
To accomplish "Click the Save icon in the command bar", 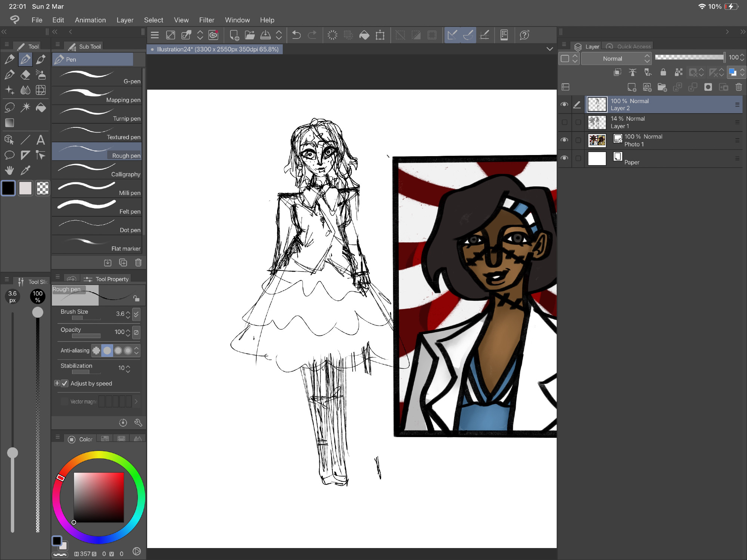I will point(265,35).
